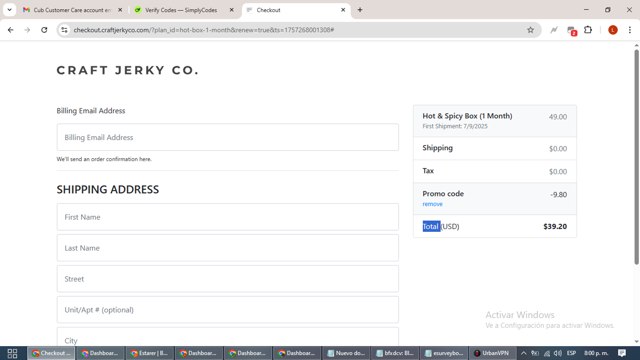Focus the Last Name field
The width and height of the screenshot is (640, 360).
click(x=228, y=248)
